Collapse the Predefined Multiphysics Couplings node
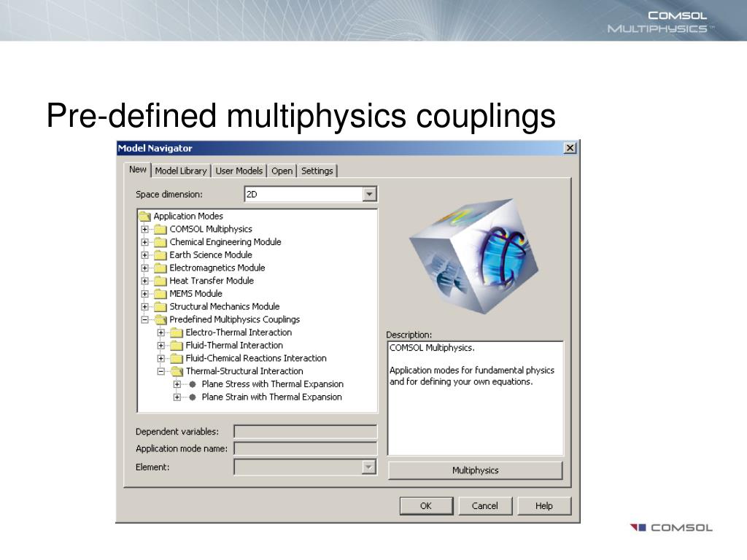The height and width of the screenshot is (560, 747). 145,319
